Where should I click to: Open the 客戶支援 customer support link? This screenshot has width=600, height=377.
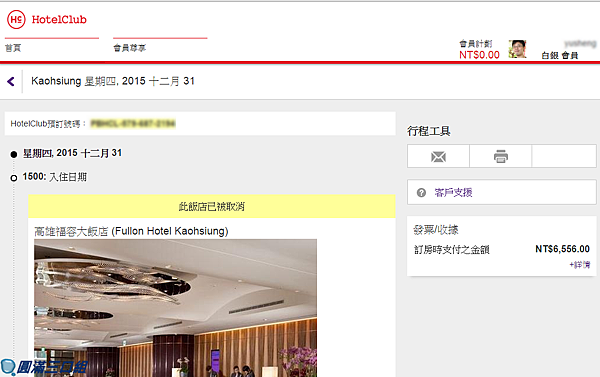453,193
